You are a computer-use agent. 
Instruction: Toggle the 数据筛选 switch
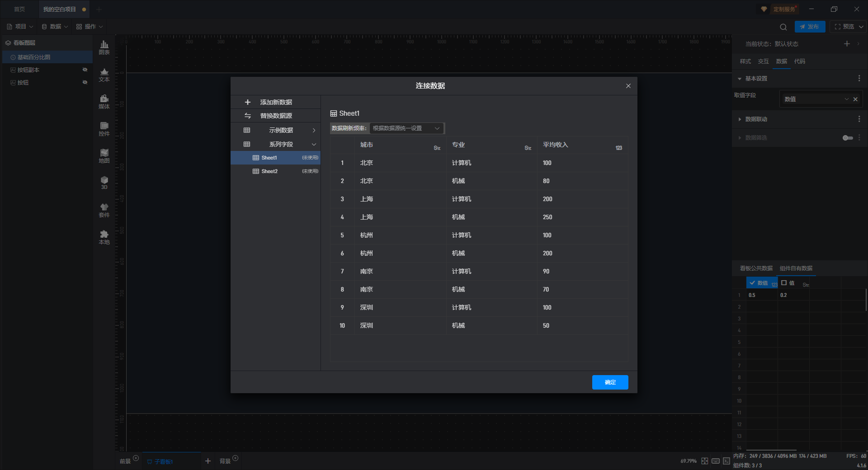848,138
